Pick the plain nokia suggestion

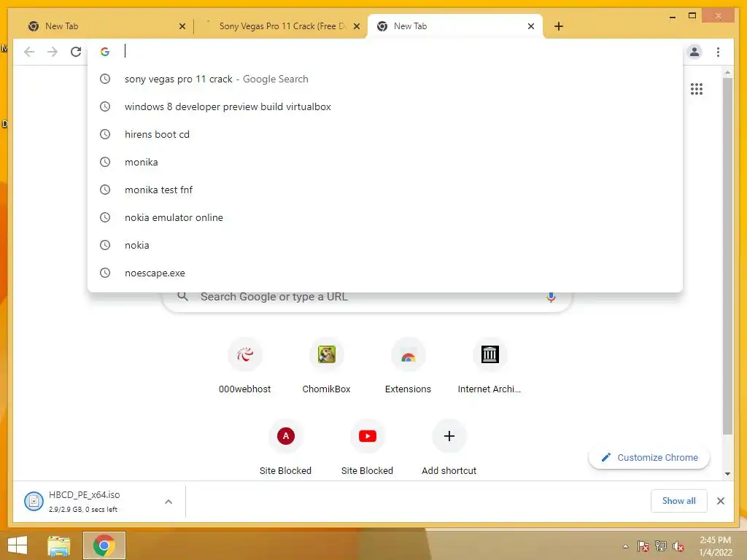[385, 245]
